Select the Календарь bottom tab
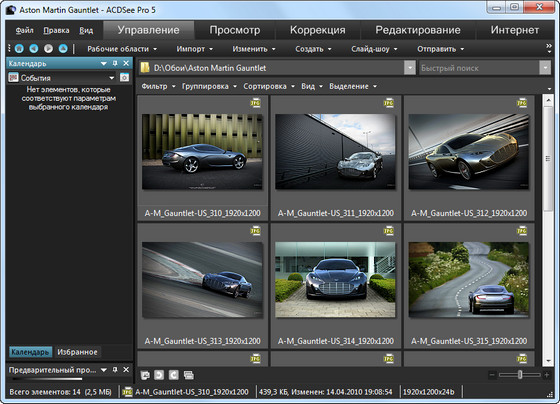Viewport: 560px width, 404px height. (30, 352)
